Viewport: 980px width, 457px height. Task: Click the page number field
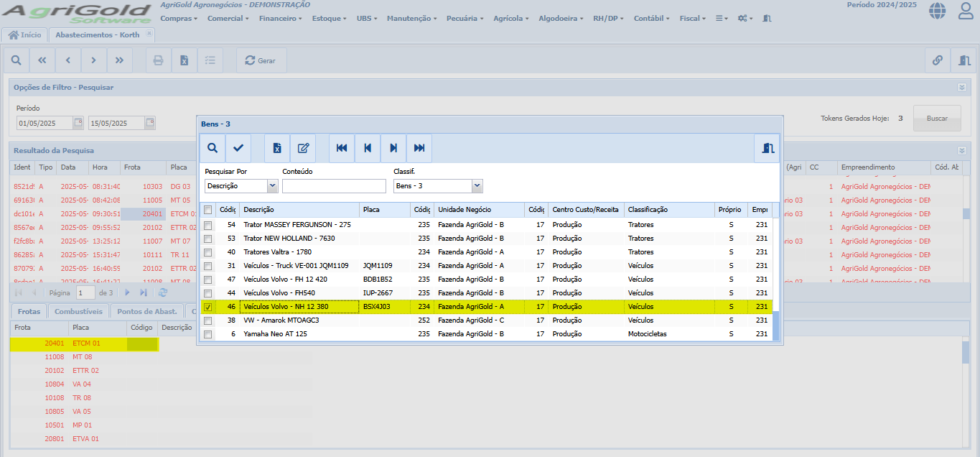pos(85,292)
